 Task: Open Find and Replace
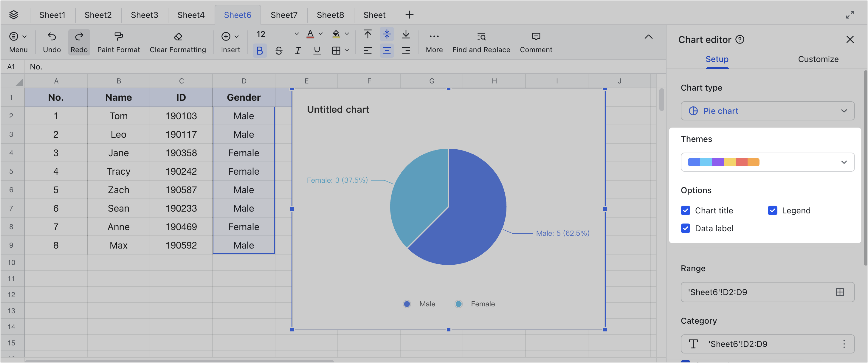[481, 41]
